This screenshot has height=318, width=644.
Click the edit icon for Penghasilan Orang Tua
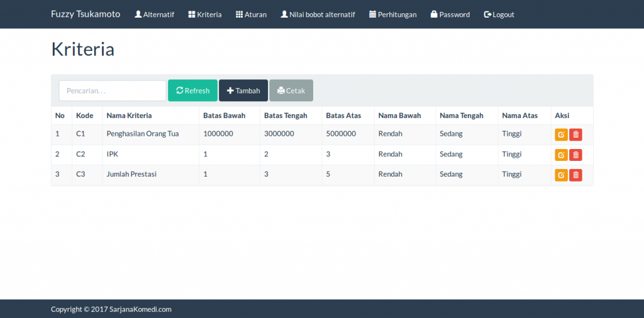click(x=561, y=134)
